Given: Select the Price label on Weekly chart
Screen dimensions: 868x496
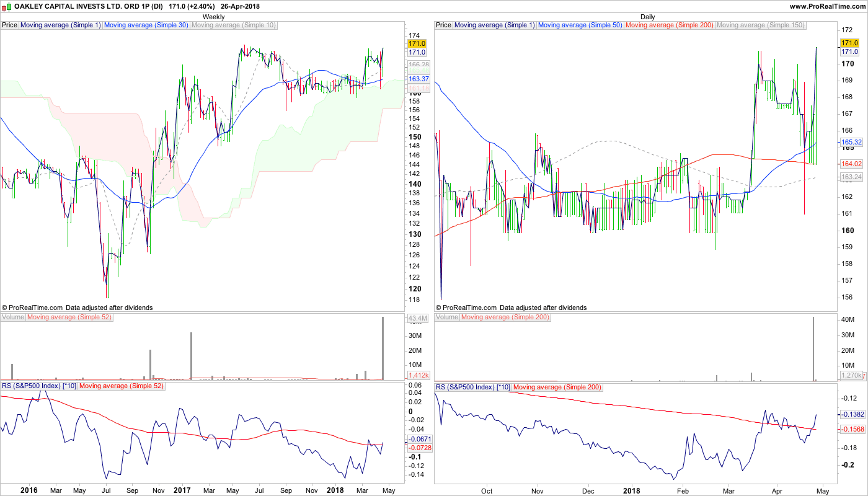Looking at the screenshot, I should [10, 25].
